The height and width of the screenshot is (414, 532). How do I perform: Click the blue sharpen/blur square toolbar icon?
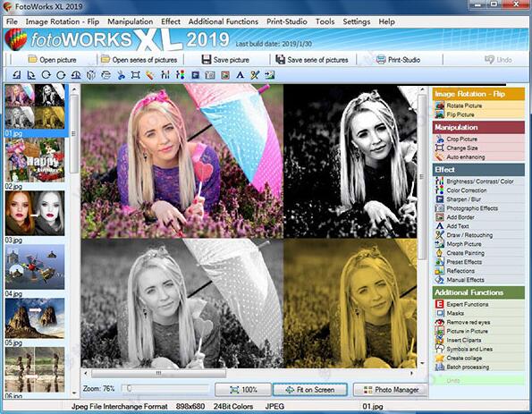pos(195,74)
